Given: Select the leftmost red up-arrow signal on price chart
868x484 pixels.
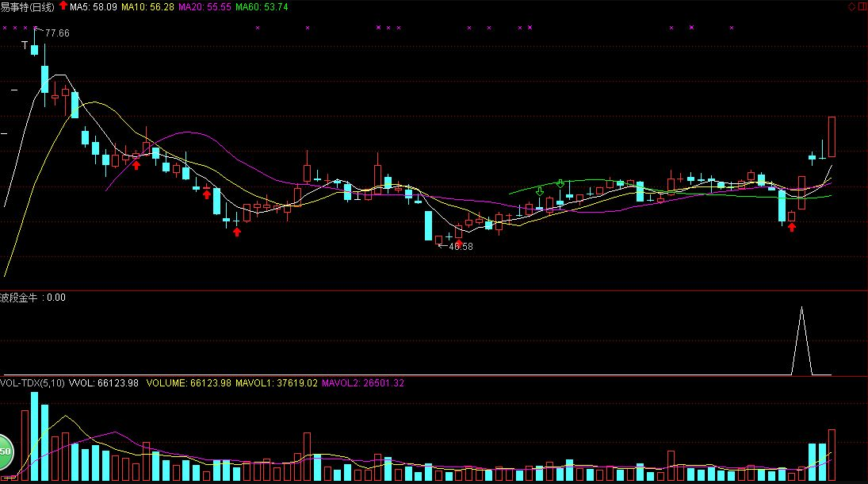Looking at the screenshot, I should click(x=136, y=165).
